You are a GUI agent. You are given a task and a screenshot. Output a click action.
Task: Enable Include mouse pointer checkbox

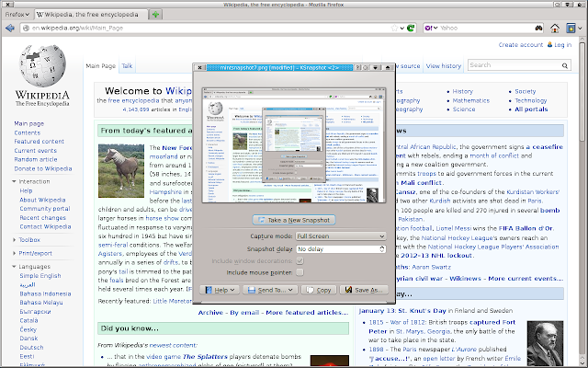[x=300, y=272]
